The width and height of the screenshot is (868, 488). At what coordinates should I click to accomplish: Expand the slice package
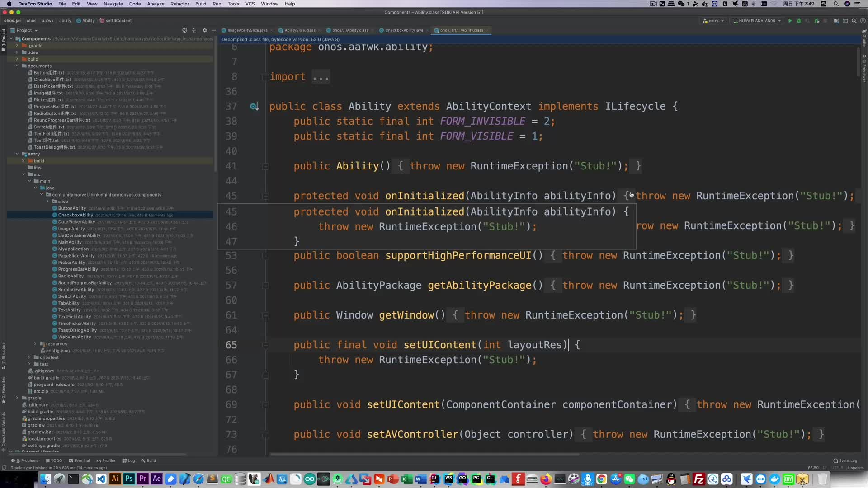coord(47,202)
